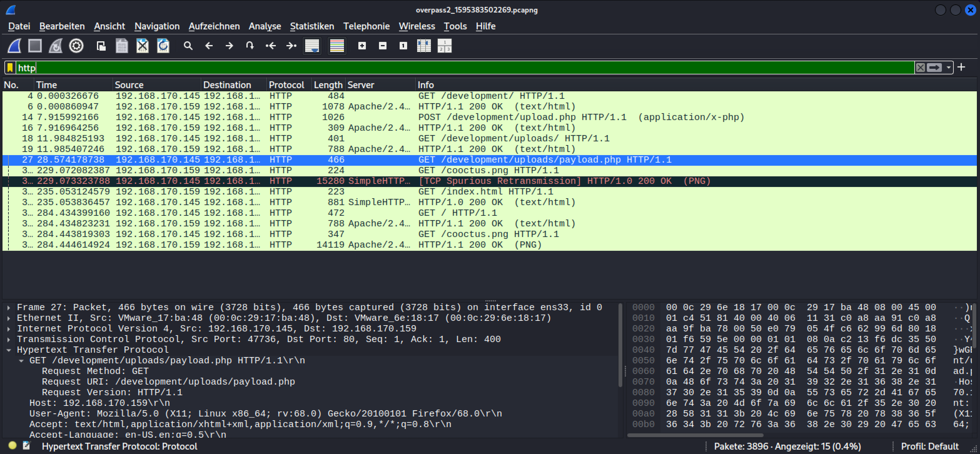
Task: Open the Telephonie menu
Action: (x=366, y=26)
